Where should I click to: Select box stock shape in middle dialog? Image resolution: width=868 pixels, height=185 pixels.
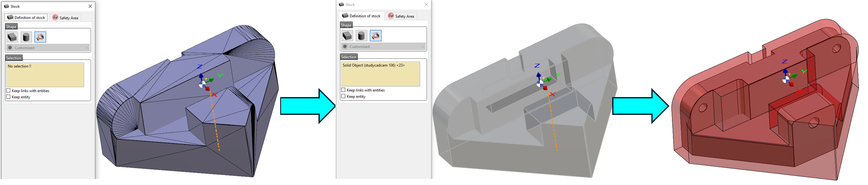(x=347, y=35)
